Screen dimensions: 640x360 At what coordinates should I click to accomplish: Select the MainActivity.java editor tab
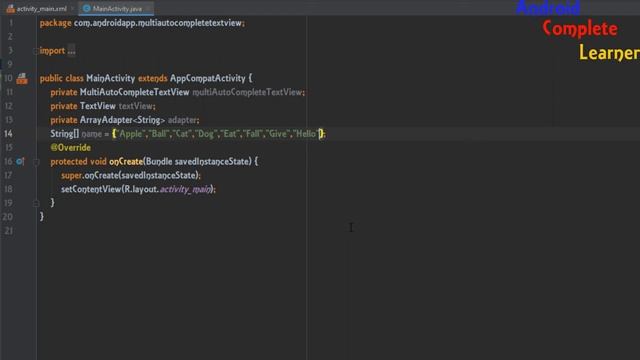point(117,9)
